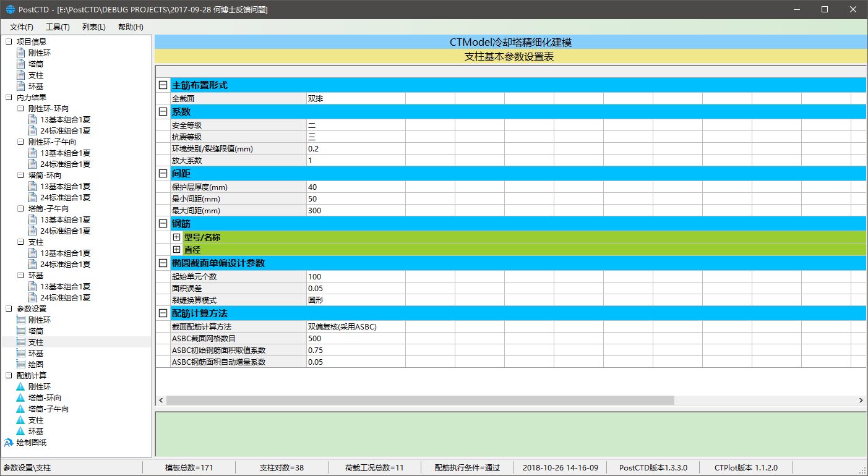Select 塔筒 under 参数设置

(36, 331)
